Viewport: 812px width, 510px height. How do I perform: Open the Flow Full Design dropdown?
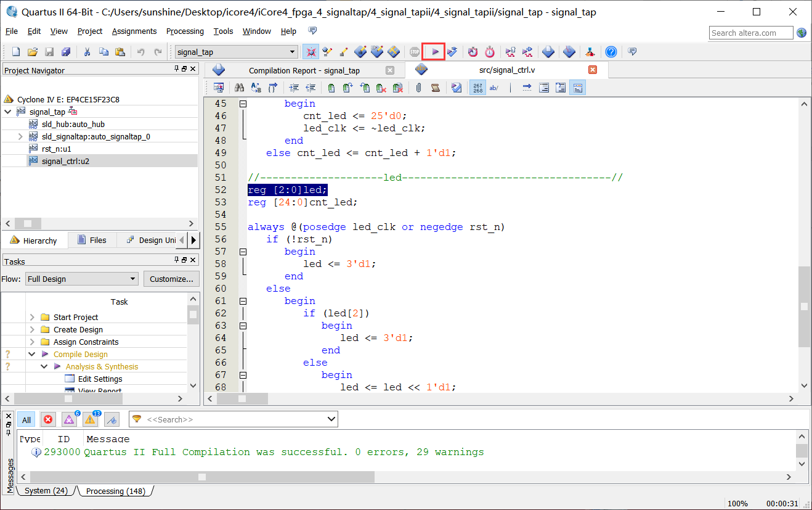(x=81, y=279)
